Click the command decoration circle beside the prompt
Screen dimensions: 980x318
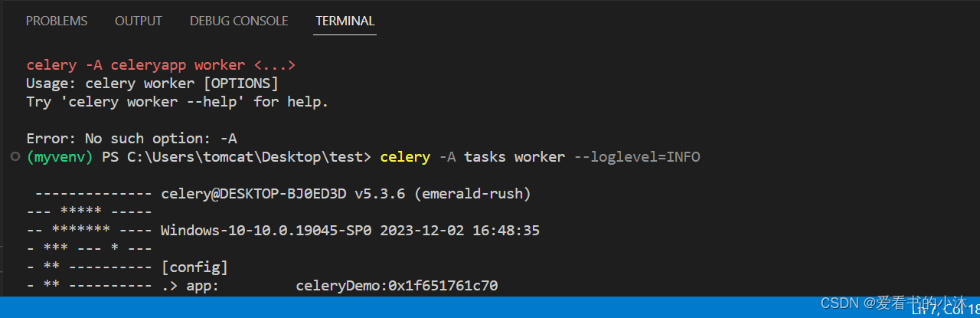tap(15, 156)
